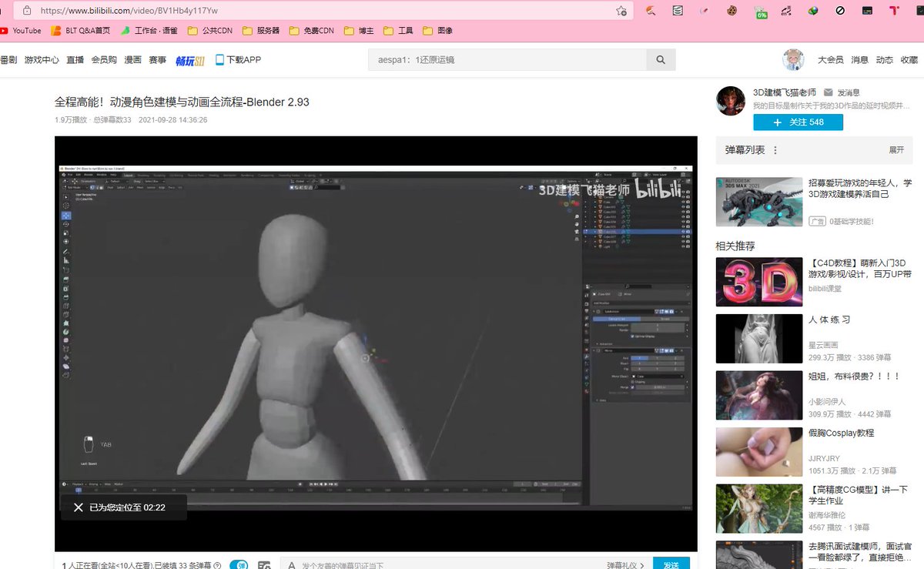This screenshot has width=924, height=569.
Task: Open the BLT Q&A首页 bookmark
Action: [x=80, y=31]
